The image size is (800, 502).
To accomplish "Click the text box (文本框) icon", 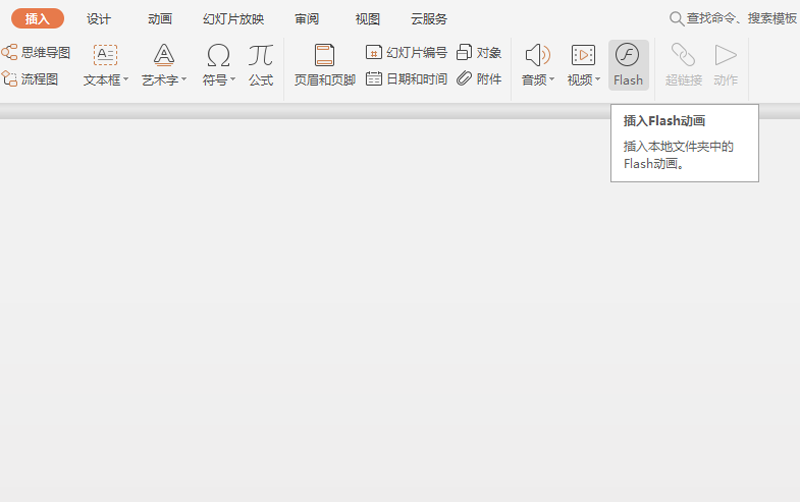I will coord(106,55).
